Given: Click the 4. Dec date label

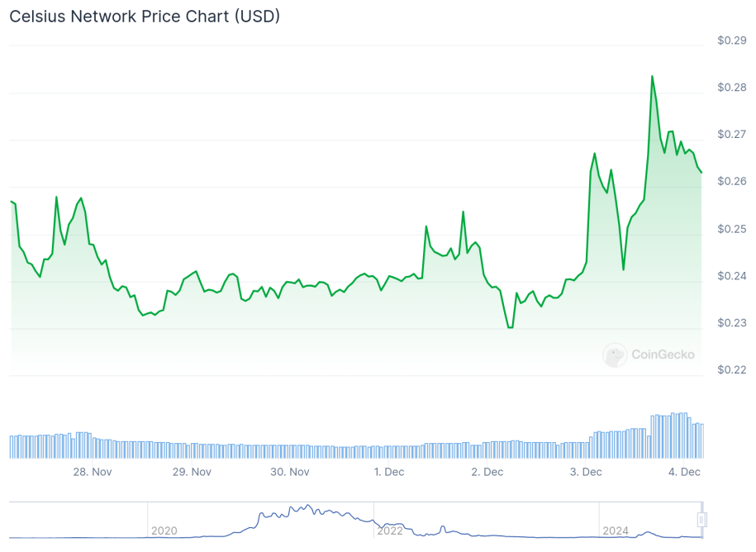Looking at the screenshot, I should 684,472.
